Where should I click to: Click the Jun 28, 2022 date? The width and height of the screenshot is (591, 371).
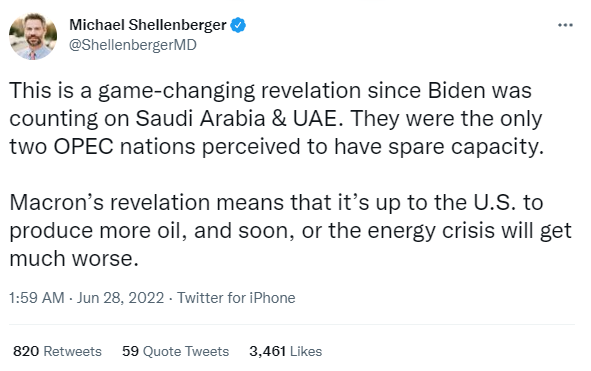[121, 298]
